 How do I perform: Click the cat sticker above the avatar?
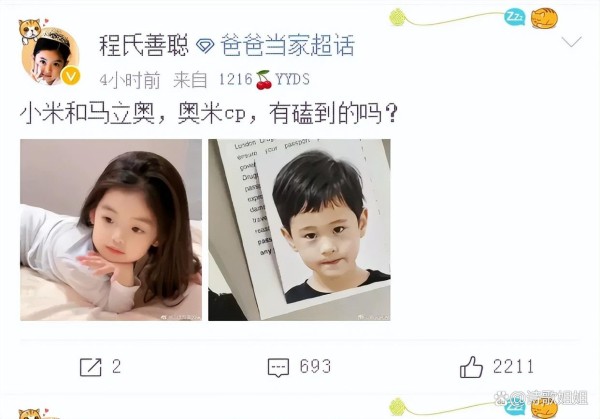pos(30,31)
